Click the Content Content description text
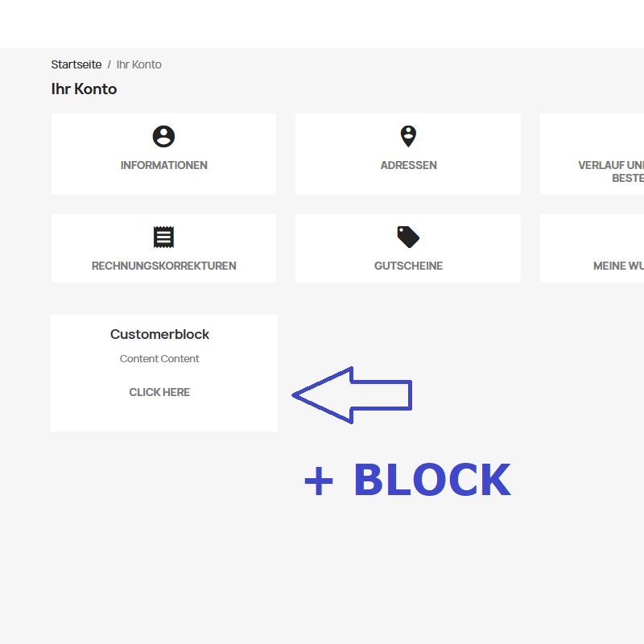Image resolution: width=644 pixels, height=644 pixels. (159, 358)
